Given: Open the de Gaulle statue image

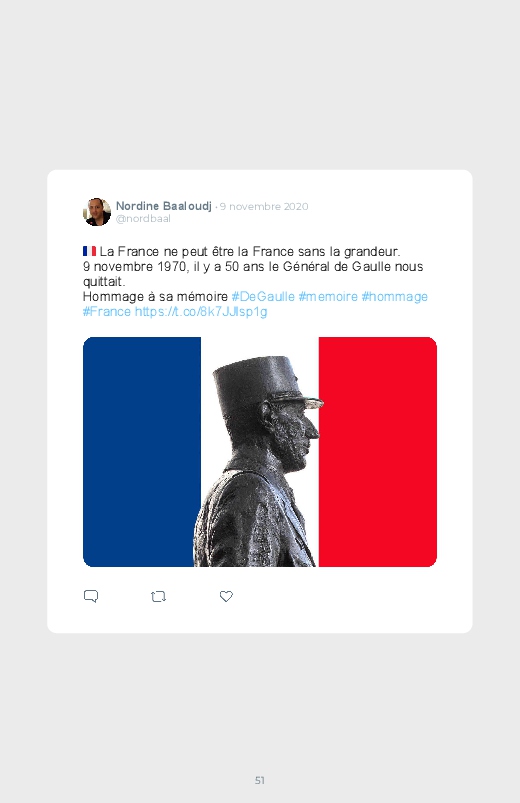Looking at the screenshot, I should coord(260,452).
